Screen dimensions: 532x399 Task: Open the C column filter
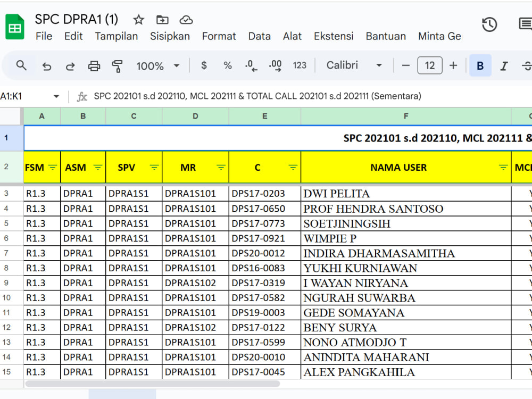[x=293, y=167]
